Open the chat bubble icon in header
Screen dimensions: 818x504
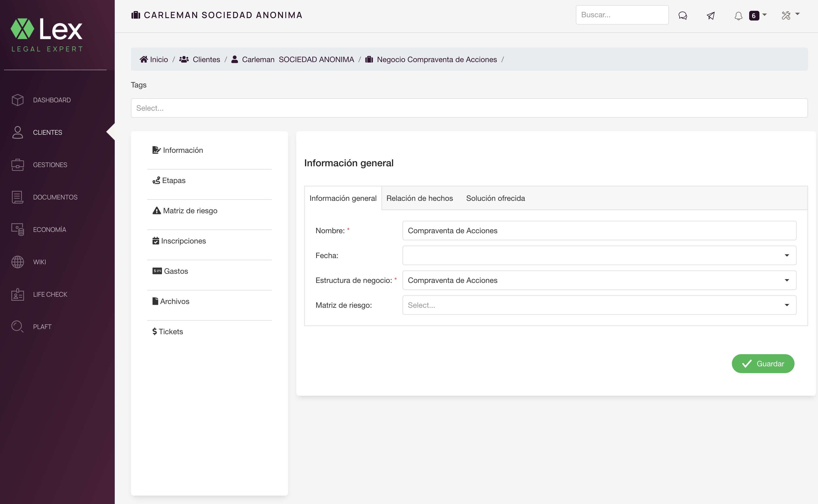coord(682,16)
